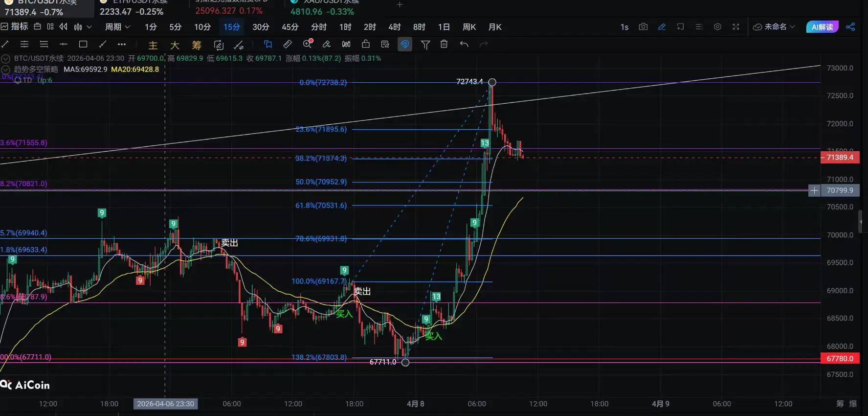
Task: Select the eraser tool
Action: click(x=327, y=45)
